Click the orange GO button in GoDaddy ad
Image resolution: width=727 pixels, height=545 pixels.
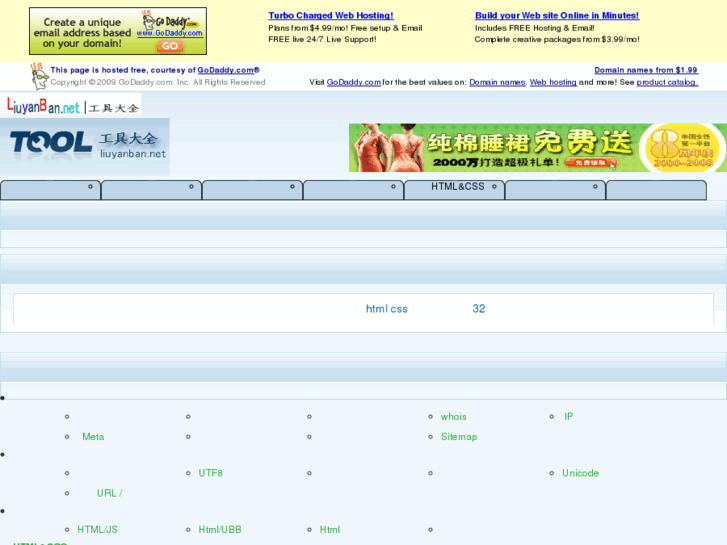click(x=170, y=46)
